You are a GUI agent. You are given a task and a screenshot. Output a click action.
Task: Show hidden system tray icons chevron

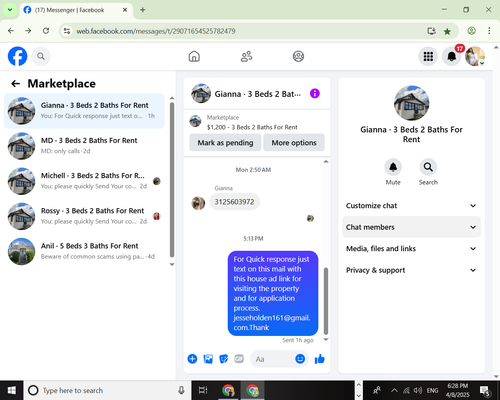394,390
